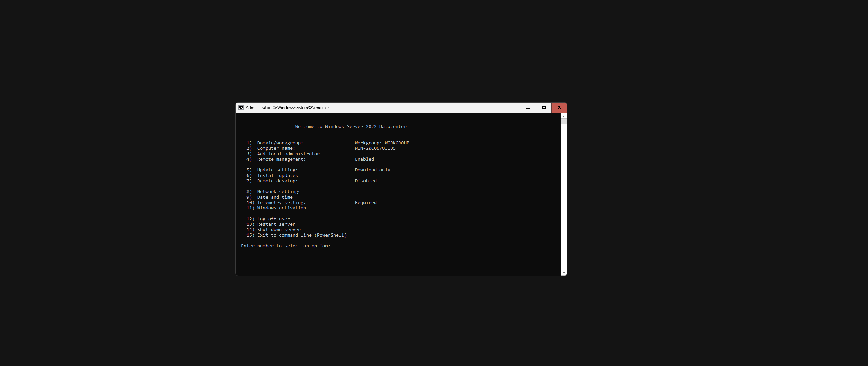868x366 pixels.
Task: Click the scrollbar down arrow
Action: tap(564, 272)
